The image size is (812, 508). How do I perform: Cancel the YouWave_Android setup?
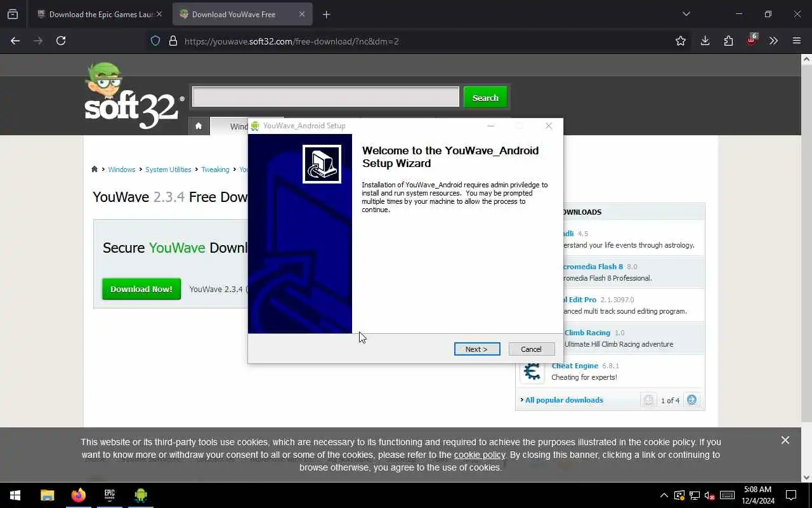[x=532, y=349]
